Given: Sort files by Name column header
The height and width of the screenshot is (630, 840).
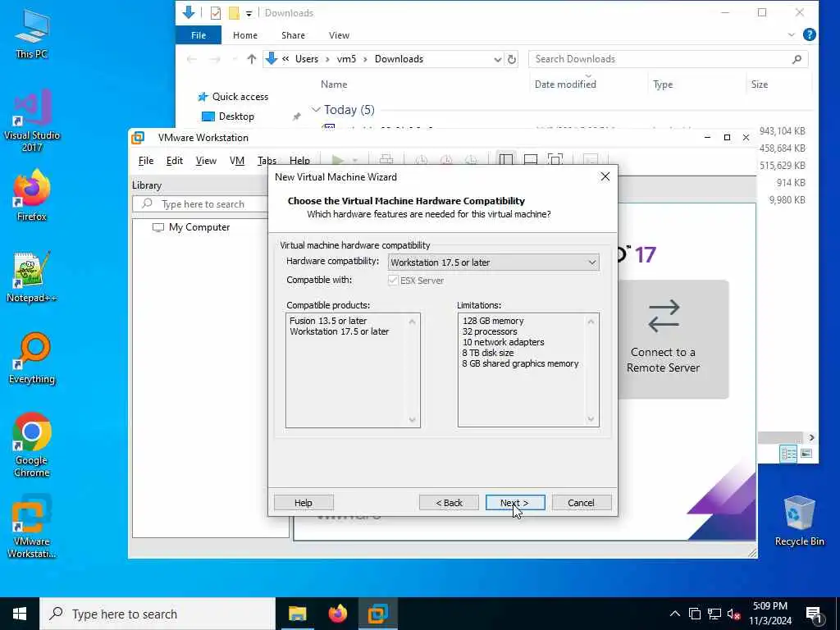Looking at the screenshot, I should 334,84.
